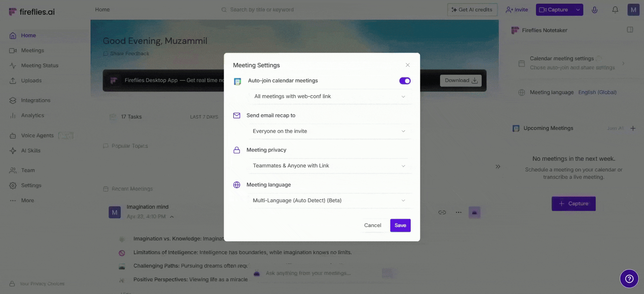Click the Get AI credits button

click(472, 10)
